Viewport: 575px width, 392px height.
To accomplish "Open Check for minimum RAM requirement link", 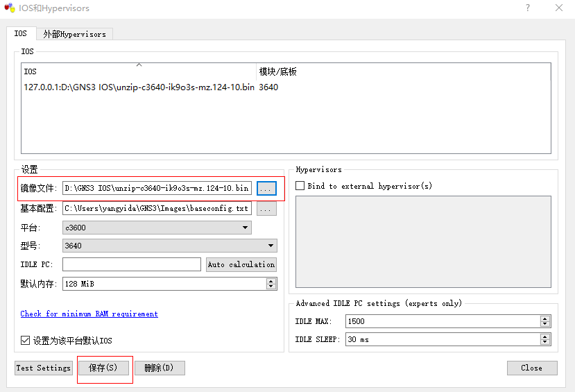I will point(89,314).
